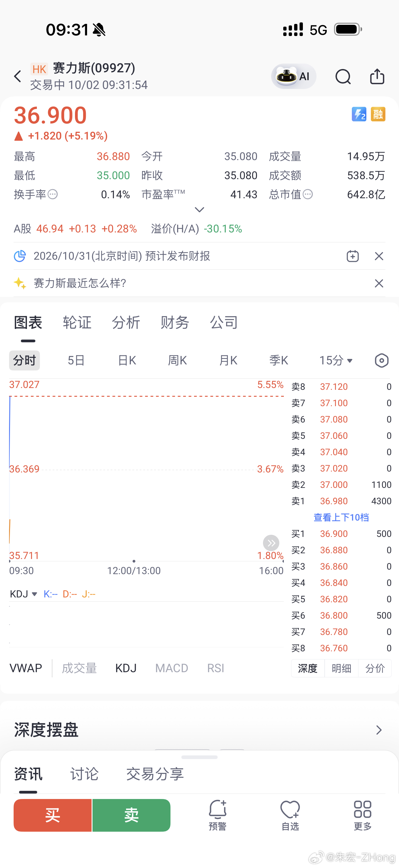Select the 日K chart period
Screen dimensions: 399x868
(127, 360)
